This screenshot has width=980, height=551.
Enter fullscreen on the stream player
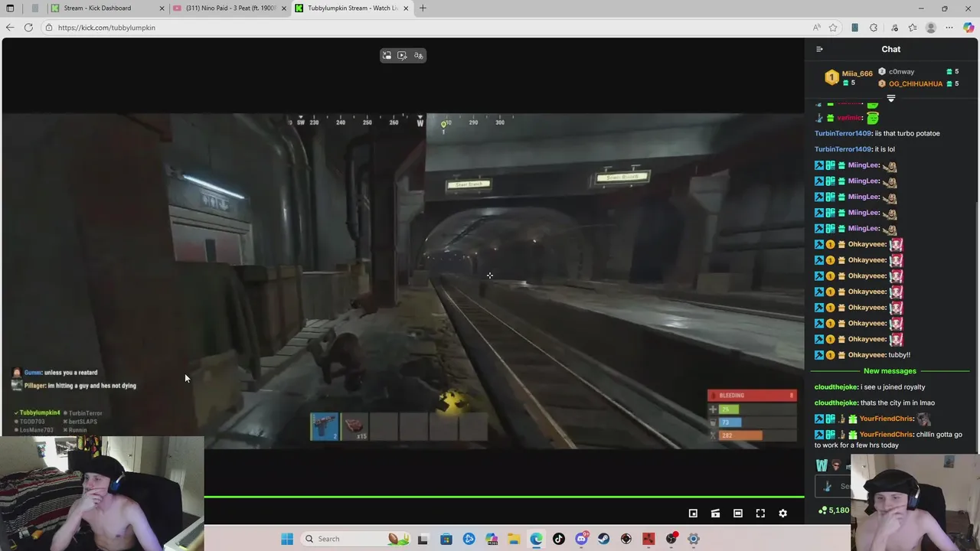pyautogui.click(x=760, y=514)
